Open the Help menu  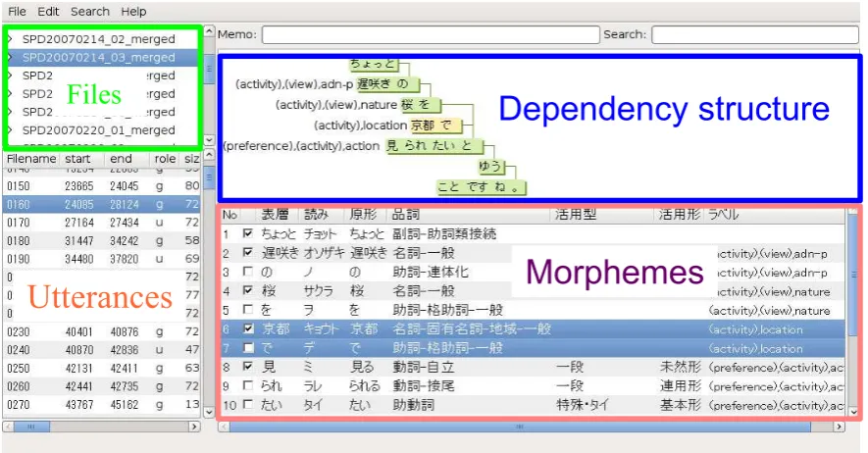[133, 11]
